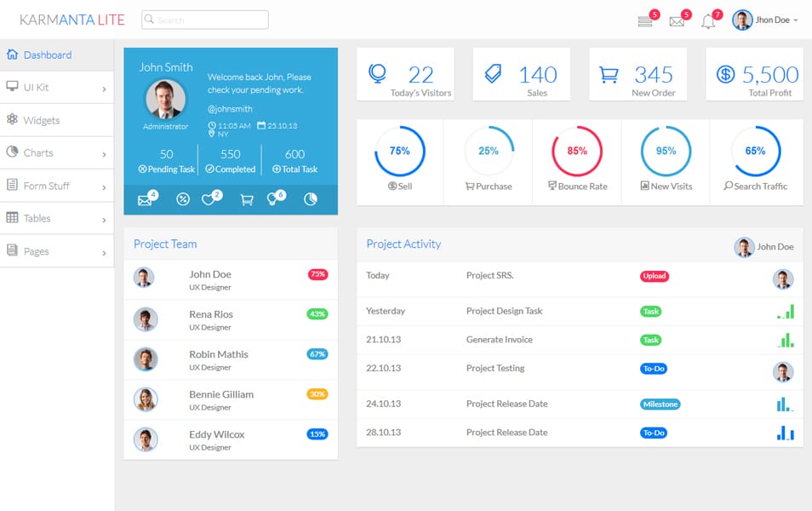812x511 pixels.
Task: Open John Doe team member row
Action: tap(231, 280)
